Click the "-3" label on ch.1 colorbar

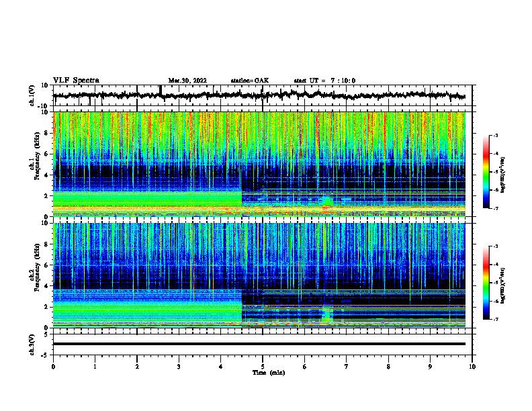pyautogui.click(x=495, y=135)
